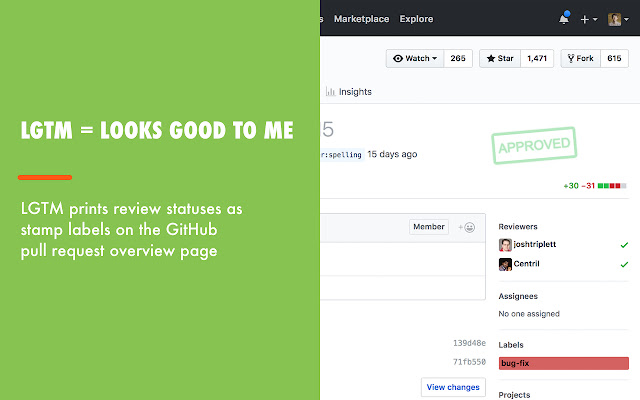
Task: Click the No one assigned text
Action: 529,314
